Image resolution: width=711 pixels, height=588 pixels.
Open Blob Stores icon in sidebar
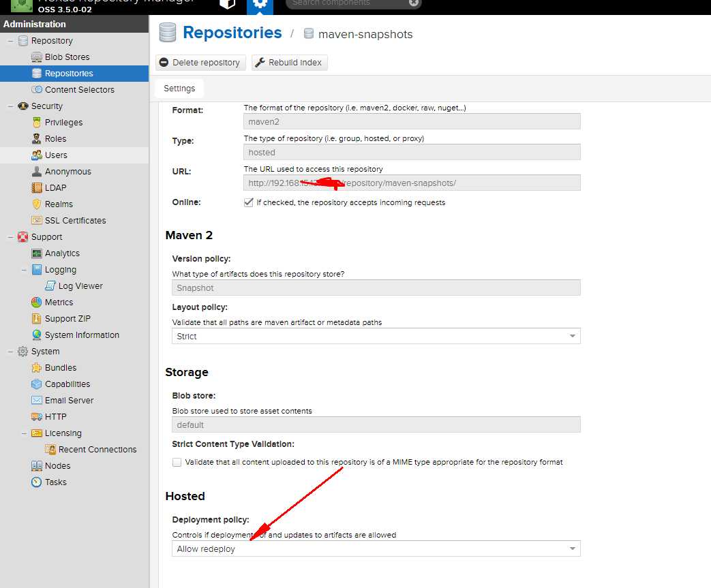click(37, 57)
